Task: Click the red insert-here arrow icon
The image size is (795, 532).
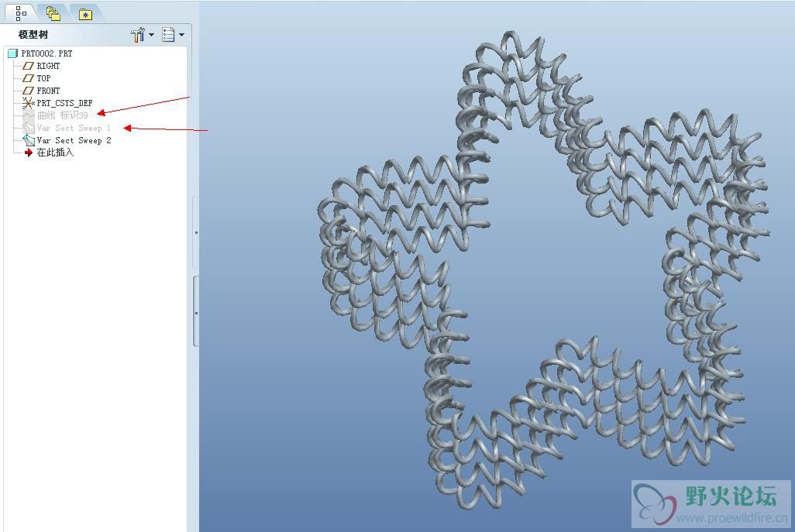Action: 29,153
